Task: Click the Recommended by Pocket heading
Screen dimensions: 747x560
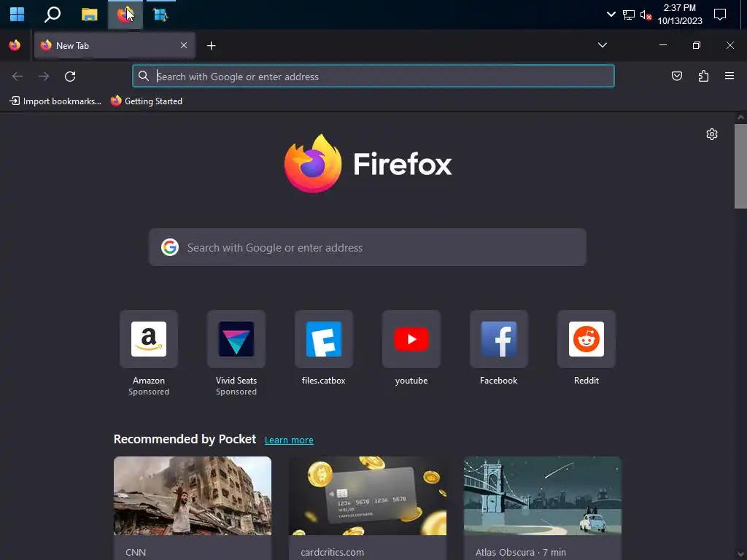Action: 185,439
